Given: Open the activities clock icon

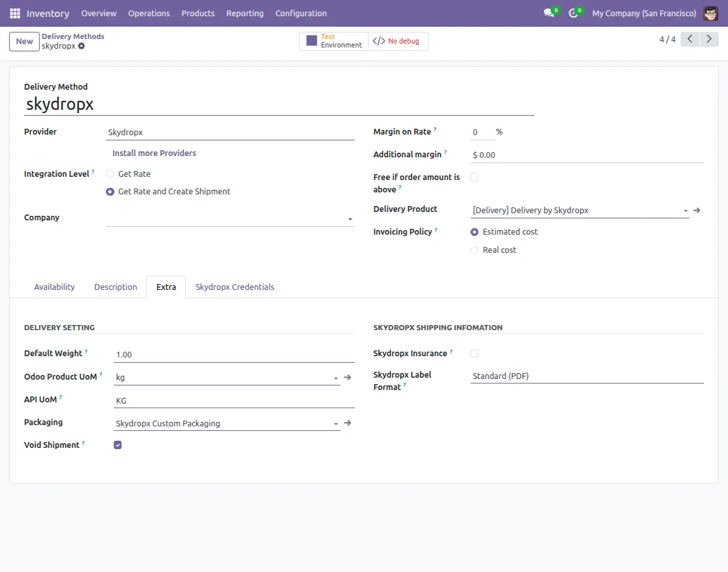Looking at the screenshot, I should point(573,13).
